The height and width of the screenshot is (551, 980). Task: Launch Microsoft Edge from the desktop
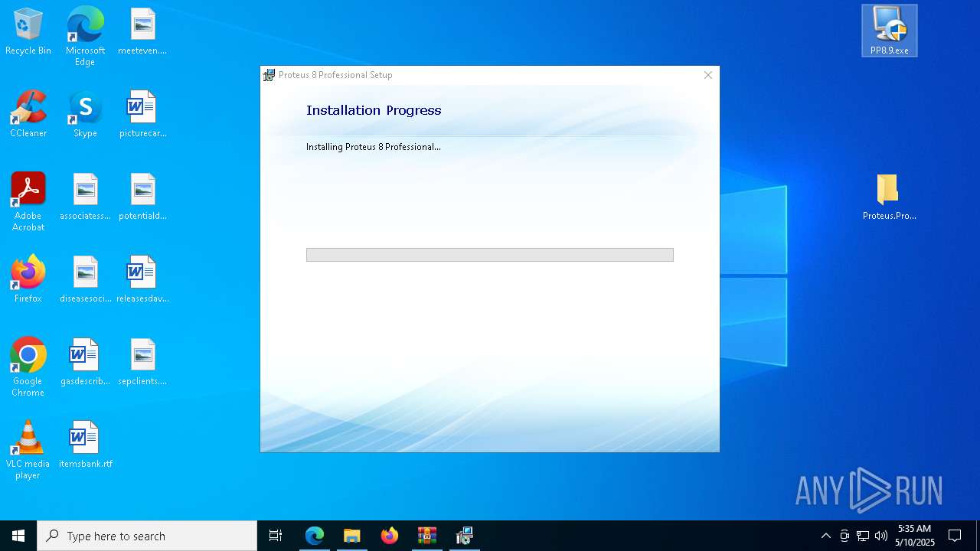85,37
